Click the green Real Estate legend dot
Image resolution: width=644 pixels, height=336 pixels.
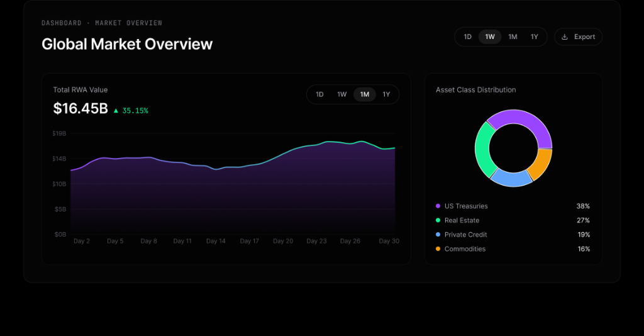coord(438,221)
